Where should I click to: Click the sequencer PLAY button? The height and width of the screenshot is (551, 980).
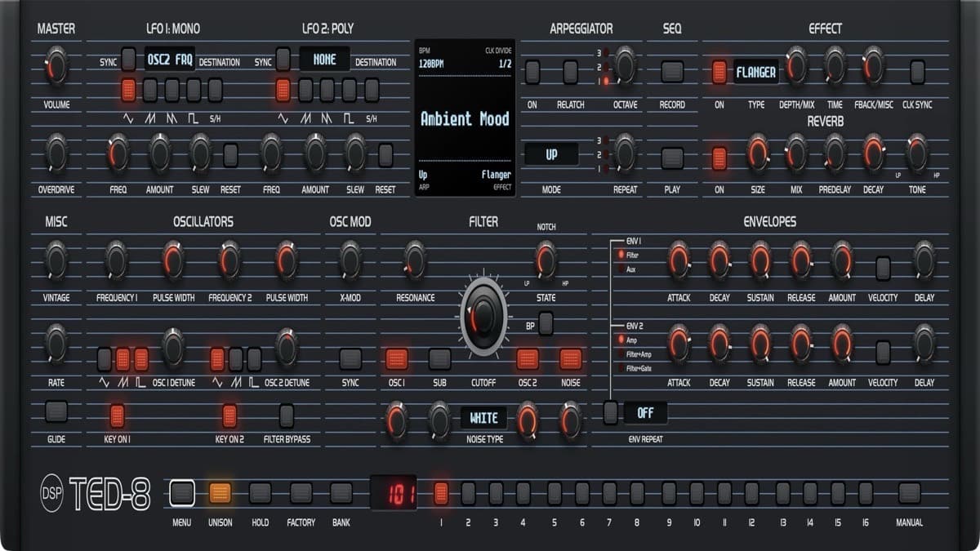click(672, 158)
